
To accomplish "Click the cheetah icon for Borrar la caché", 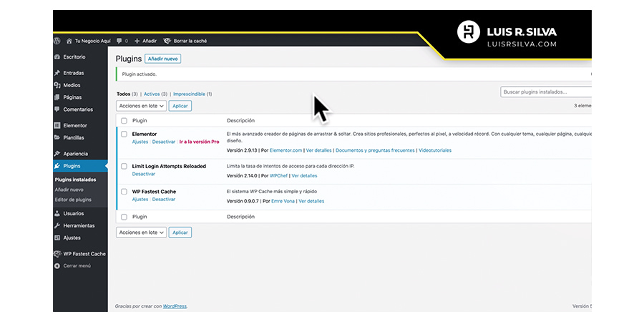I will [x=167, y=41].
